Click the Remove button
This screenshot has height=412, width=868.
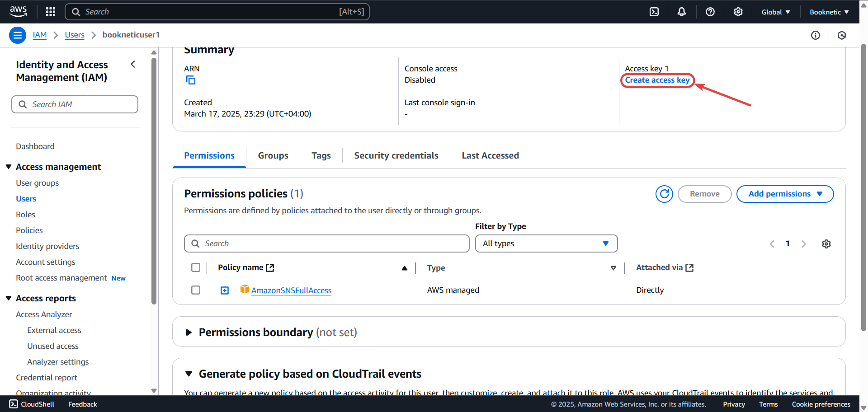click(x=705, y=194)
